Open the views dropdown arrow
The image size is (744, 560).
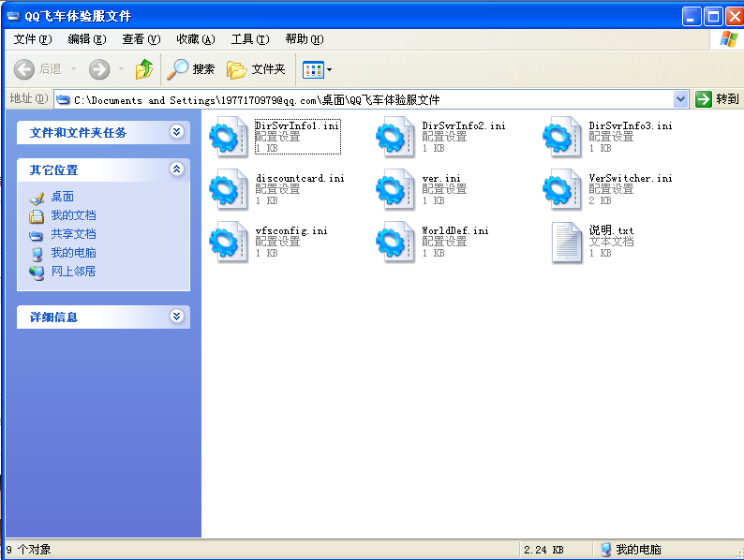pyautogui.click(x=329, y=69)
